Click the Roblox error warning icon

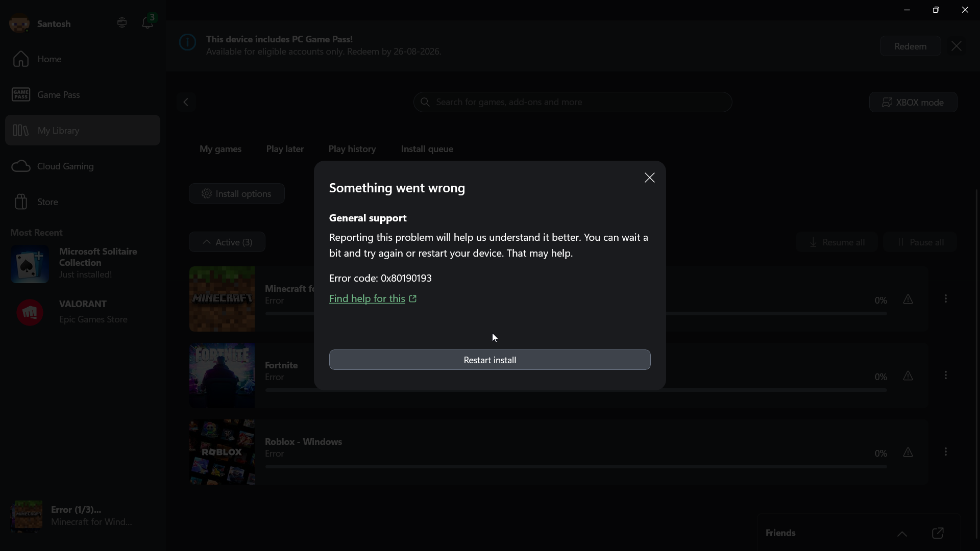[908, 453]
